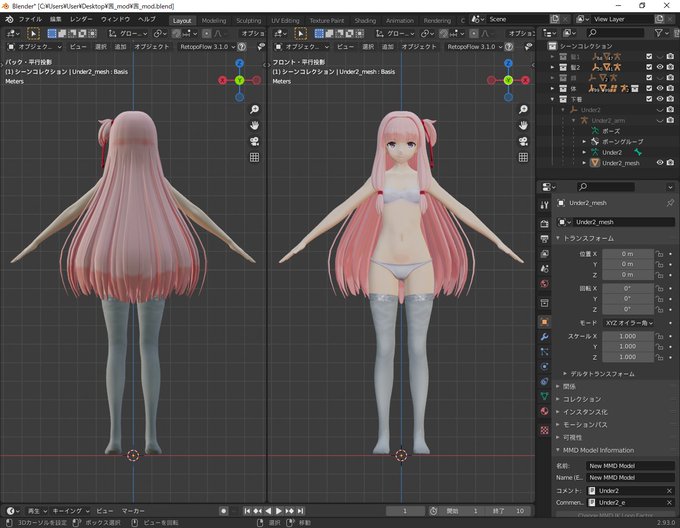Pin the Under2_mesh properties panel
Screen dimensions: 680x528
point(670,202)
